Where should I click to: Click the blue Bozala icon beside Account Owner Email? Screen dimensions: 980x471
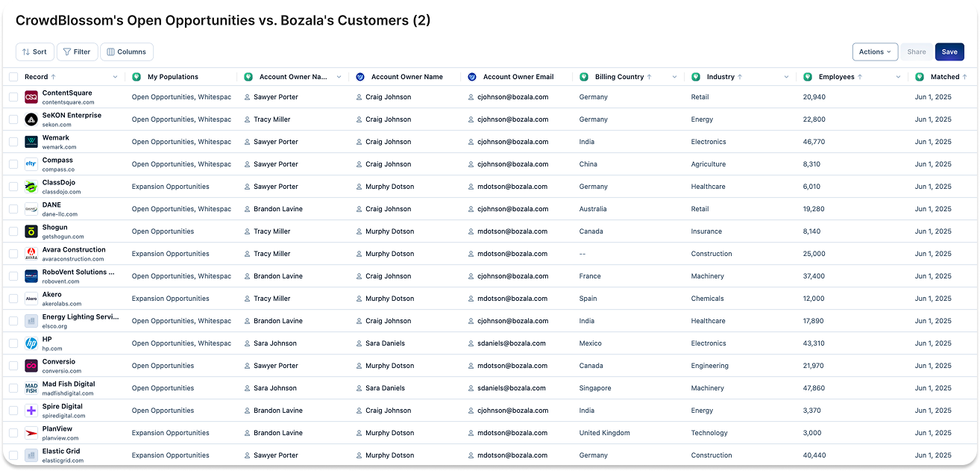472,77
